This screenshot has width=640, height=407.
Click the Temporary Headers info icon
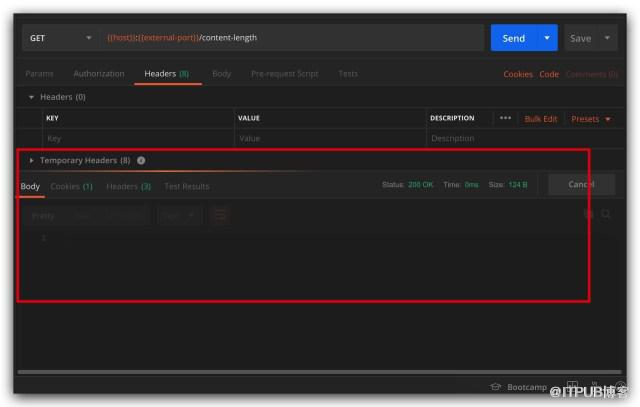coord(141,160)
